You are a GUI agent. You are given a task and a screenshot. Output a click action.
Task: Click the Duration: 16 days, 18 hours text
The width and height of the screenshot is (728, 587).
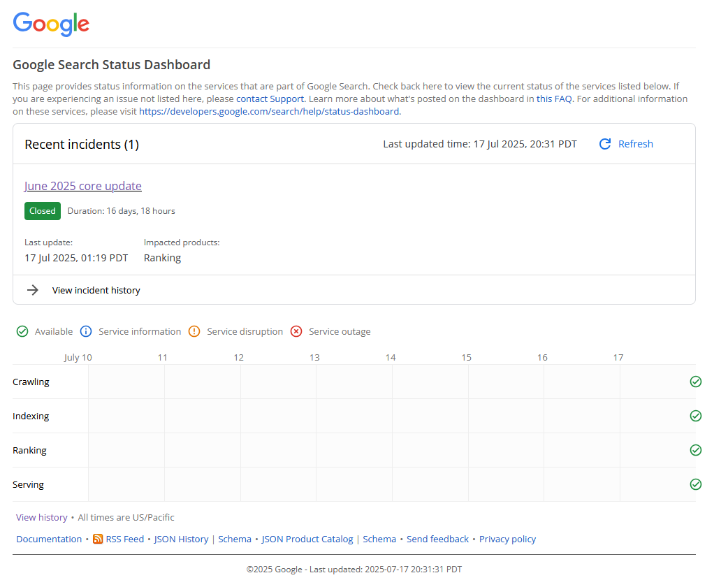121,211
